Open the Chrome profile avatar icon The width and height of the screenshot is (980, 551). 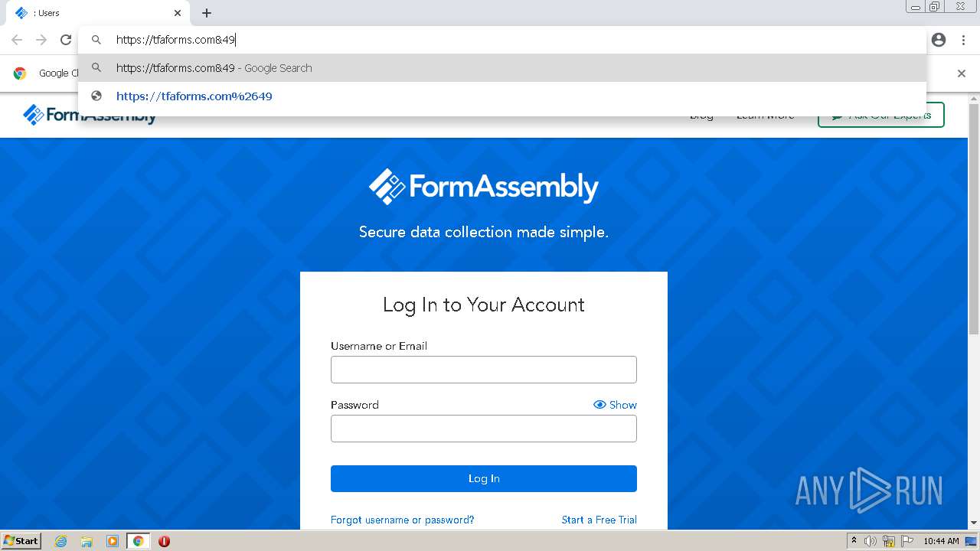pyautogui.click(x=939, y=40)
